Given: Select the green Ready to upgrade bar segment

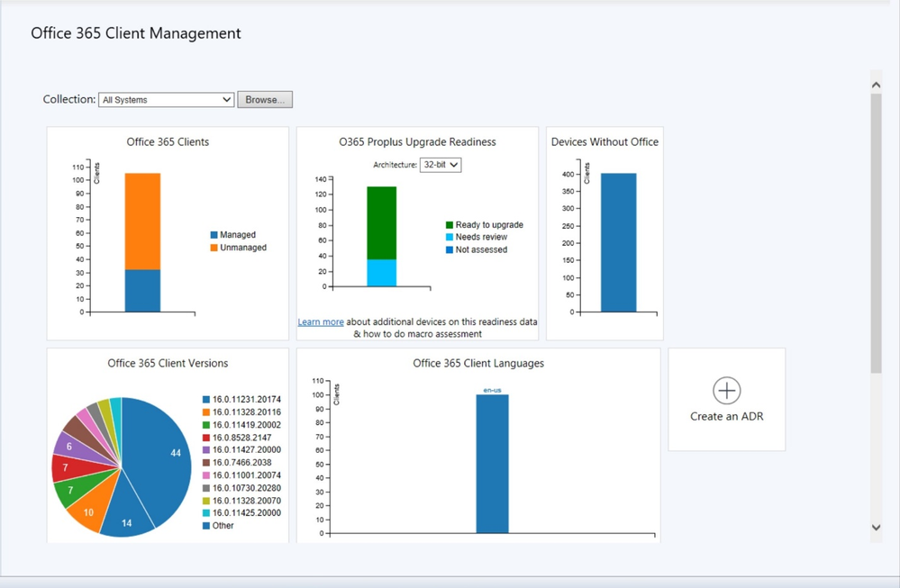Looking at the screenshot, I should click(382, 223).
